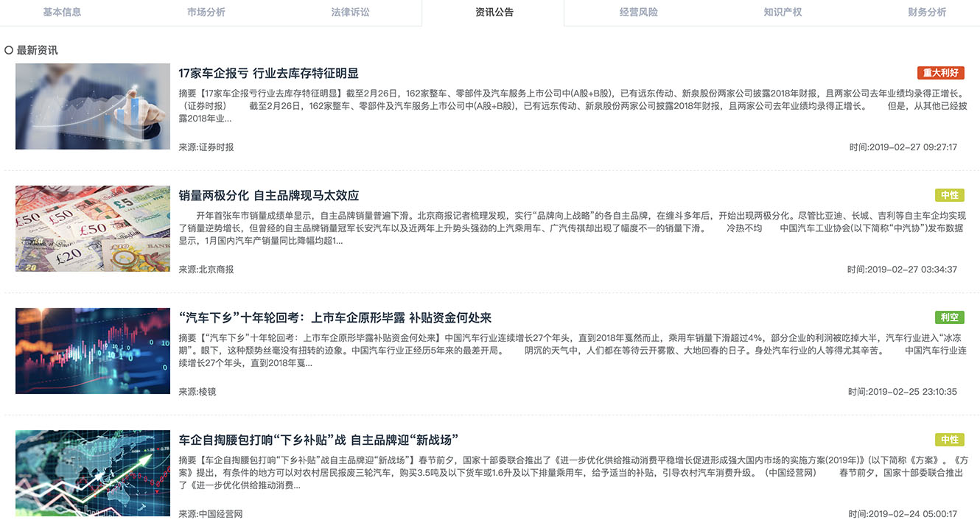Viewport: 980px width, 520px height.
Task: Click the world map arrow thumbnail
Action: [93, 473]
